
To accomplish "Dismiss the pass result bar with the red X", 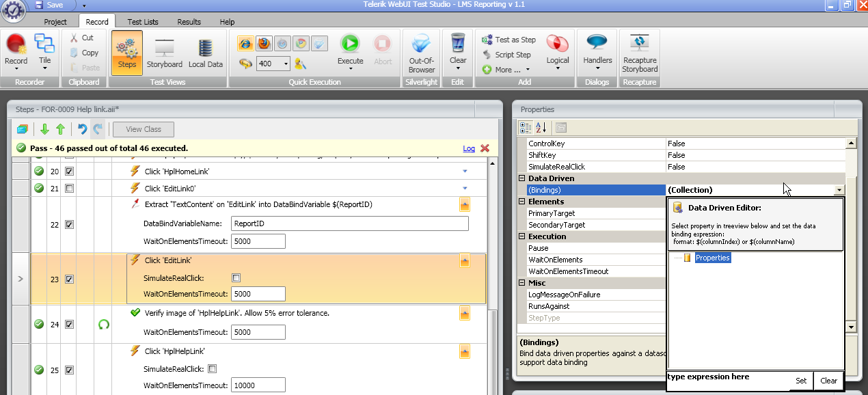I will click(x=485, y=148).
